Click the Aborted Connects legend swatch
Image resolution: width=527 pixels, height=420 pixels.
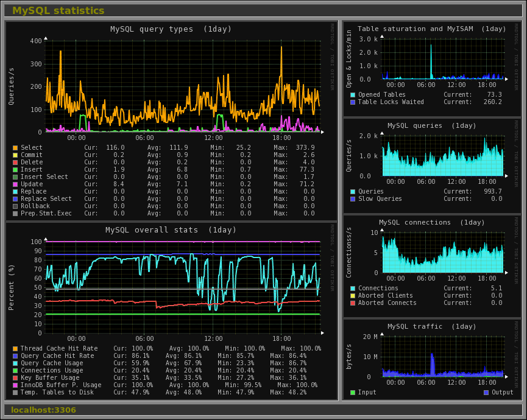[353, 303]
